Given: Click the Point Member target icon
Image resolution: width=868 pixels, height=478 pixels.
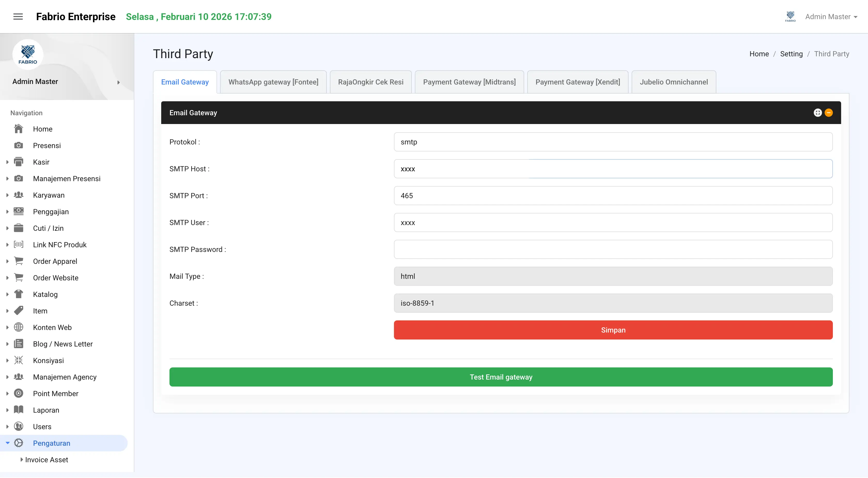Looking at the screenshot, I should click(x=19, y=393).
